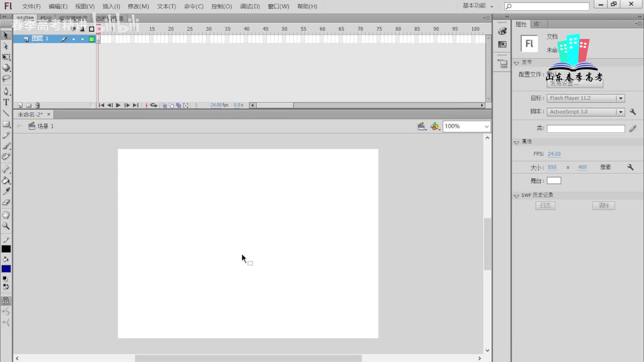Open the Flash Player 11.2 target dropdown

click(x=586, y=99)
